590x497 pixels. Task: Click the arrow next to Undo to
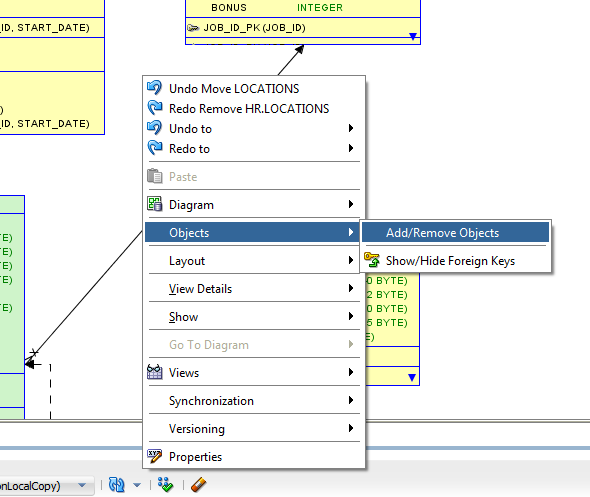[351, 128]
